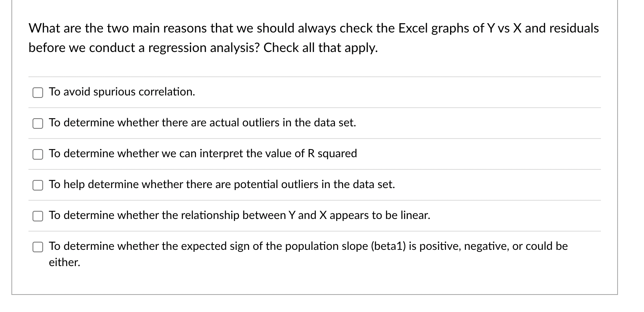Click the 'To help determine whether' label text
The image size is (644, 312).
coord(222,184)
